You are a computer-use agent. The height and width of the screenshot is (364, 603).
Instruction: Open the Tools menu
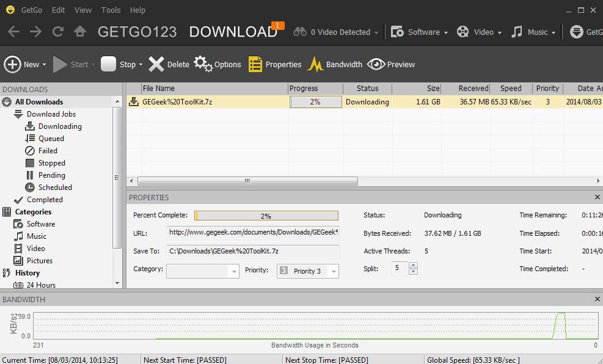[111, 10]
